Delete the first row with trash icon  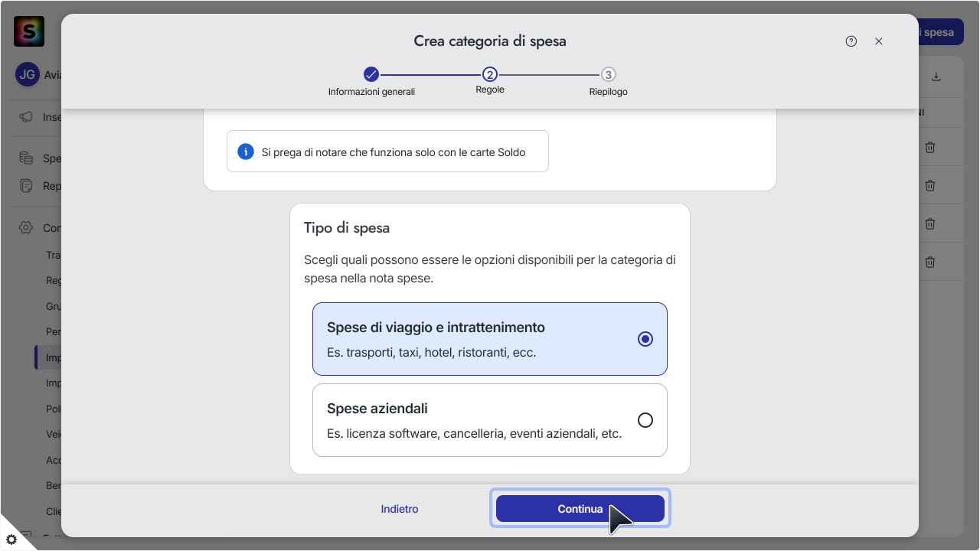pyautogui.click(x=930, y=147)
